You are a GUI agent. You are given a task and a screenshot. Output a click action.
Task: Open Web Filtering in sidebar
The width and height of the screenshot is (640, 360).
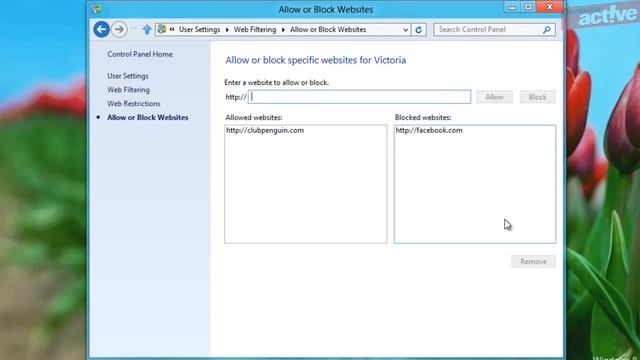[x=128, y=90]
